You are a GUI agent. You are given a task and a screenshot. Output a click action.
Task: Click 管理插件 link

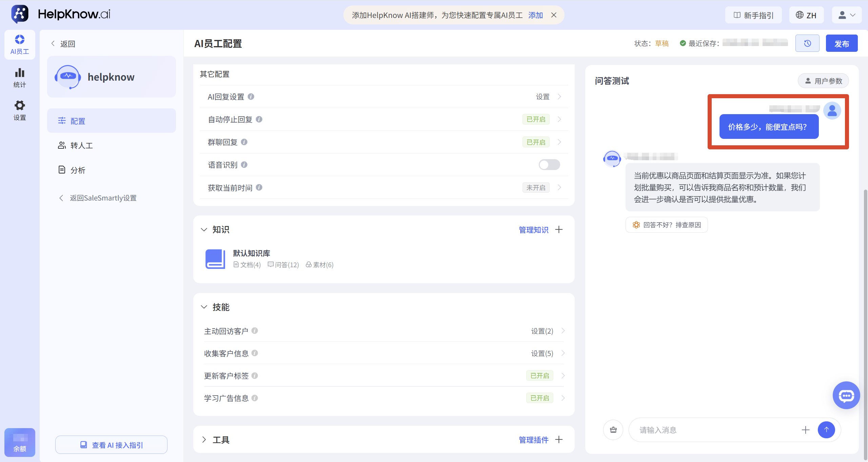tap(534, 440)
